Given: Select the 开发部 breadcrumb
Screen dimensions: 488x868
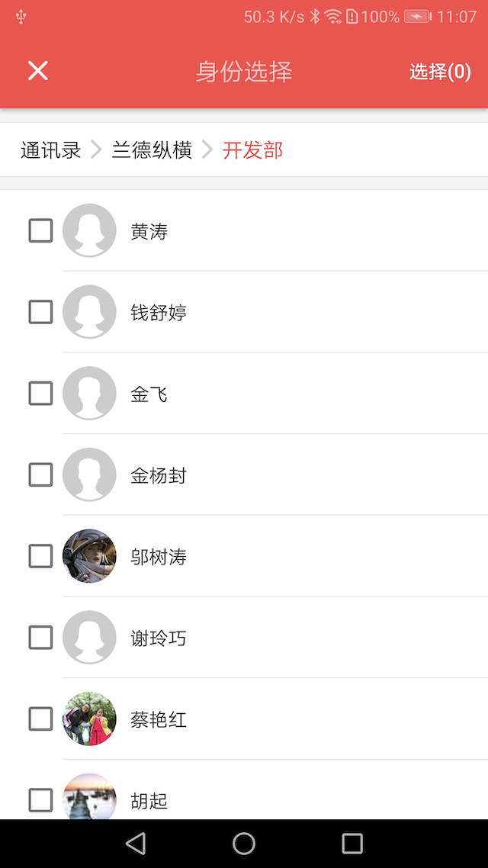Looking at the screenshot, I should coord(252,150).
